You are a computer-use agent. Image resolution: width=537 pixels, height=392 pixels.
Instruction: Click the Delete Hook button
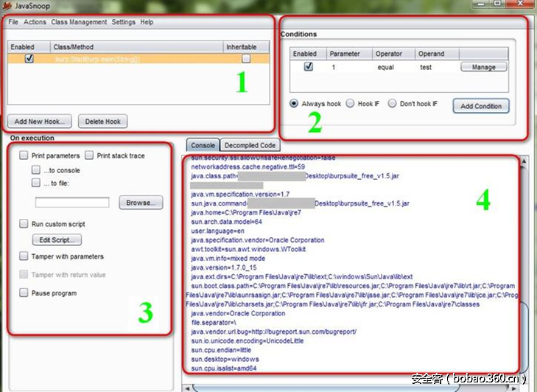(x=103, y=121)
